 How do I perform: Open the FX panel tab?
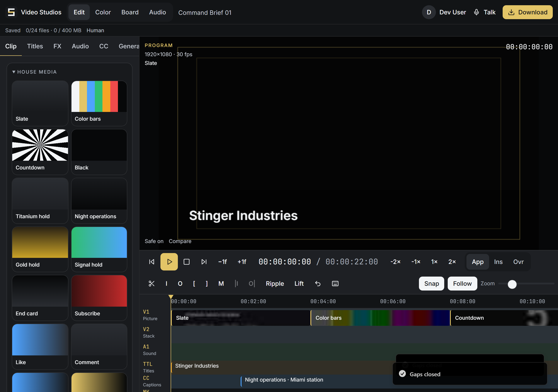(57, 46)
